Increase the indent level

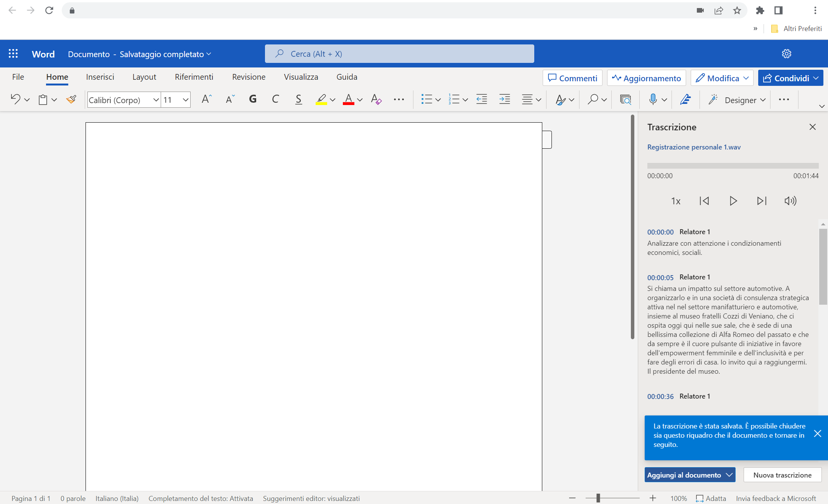tap(505, 99)
